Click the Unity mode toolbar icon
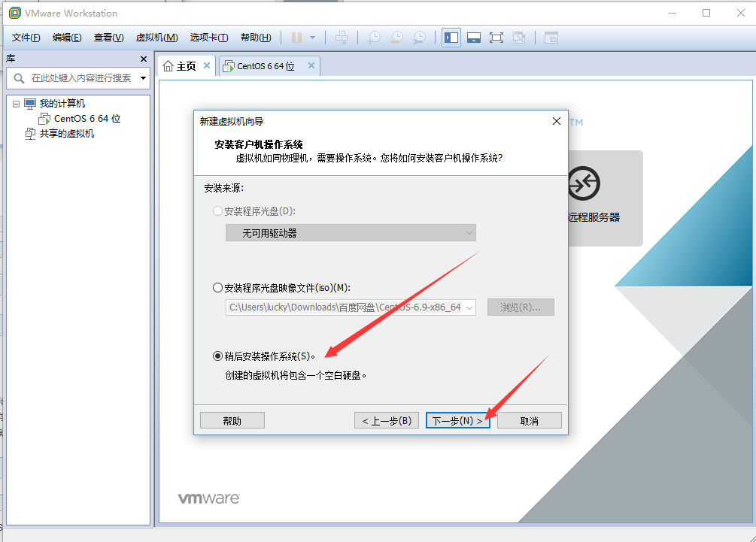The width and height of the screenshot is (756, 542). (x=519, y=38)
